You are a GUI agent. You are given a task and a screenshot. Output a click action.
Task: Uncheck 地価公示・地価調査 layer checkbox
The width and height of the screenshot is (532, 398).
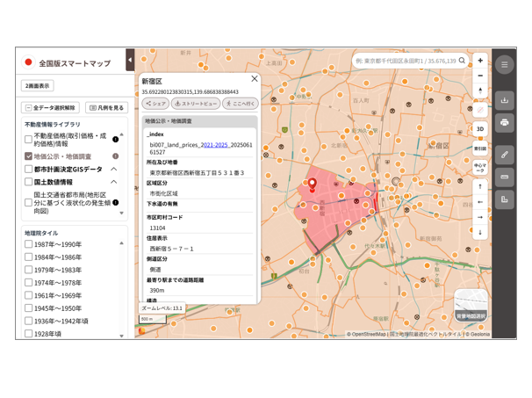point(29,156)
